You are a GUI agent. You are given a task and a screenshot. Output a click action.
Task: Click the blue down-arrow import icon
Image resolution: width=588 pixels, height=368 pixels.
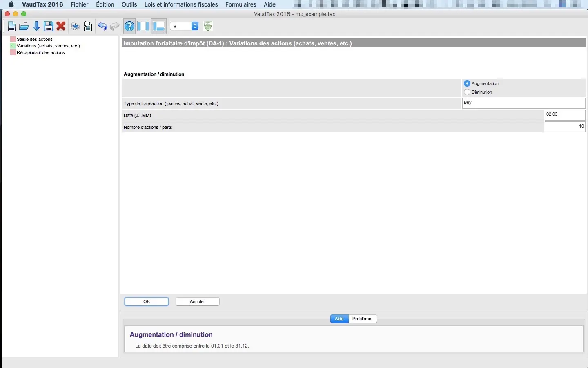coord(36,27)
